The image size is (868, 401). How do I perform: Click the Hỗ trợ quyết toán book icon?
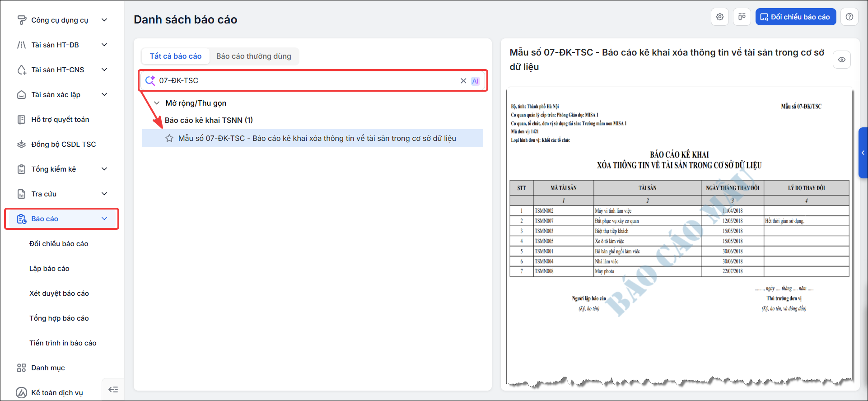21,119
